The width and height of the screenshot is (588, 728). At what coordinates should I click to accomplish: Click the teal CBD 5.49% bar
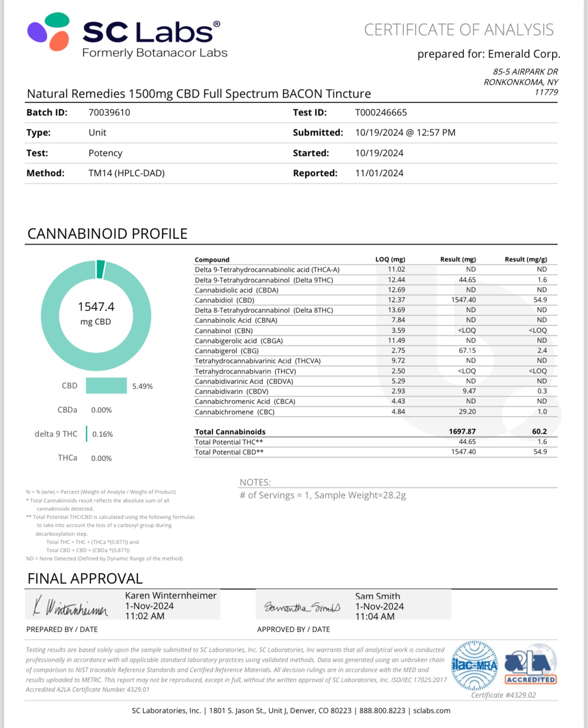[x=106, y=386]
